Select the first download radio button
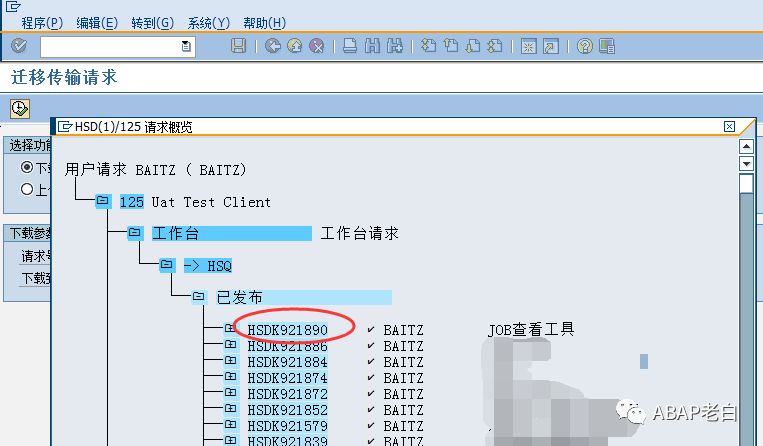Image resolution: width=763 pixels, height=446 pixels. pos(27,167)
